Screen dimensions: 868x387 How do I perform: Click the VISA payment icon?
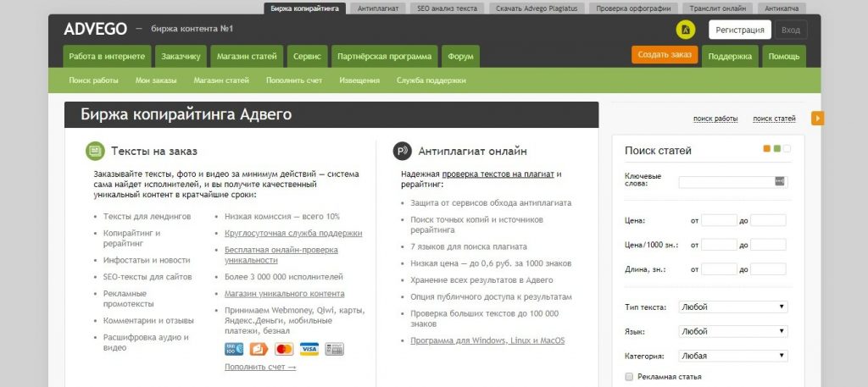[309, 349]
